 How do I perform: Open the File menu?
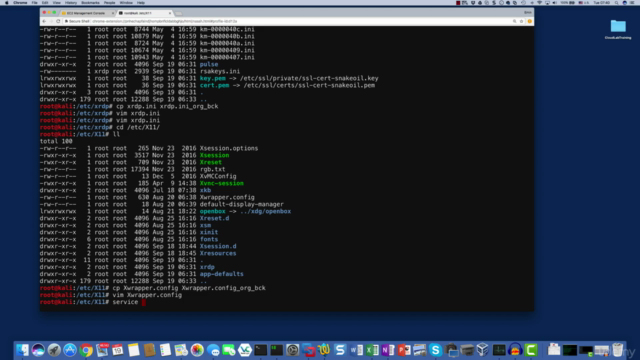[35, 2]
